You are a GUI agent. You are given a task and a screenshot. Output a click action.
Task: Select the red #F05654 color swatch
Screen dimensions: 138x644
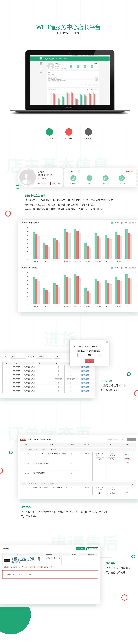point(69,132)
